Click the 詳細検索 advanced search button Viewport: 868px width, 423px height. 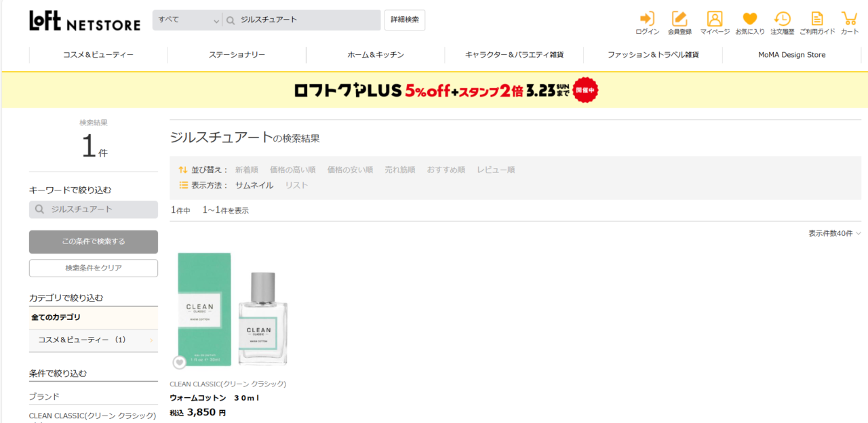tap(405, 20)
